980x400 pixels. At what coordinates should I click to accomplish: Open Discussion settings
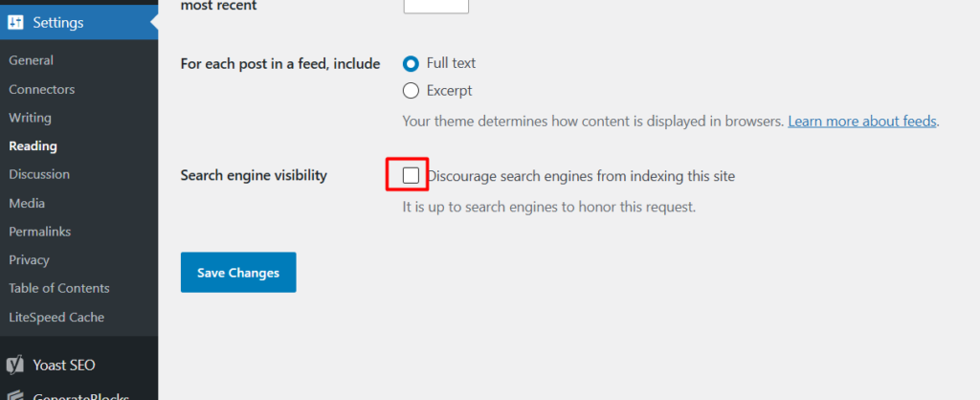pyautogui.click(x=39, y=174)
